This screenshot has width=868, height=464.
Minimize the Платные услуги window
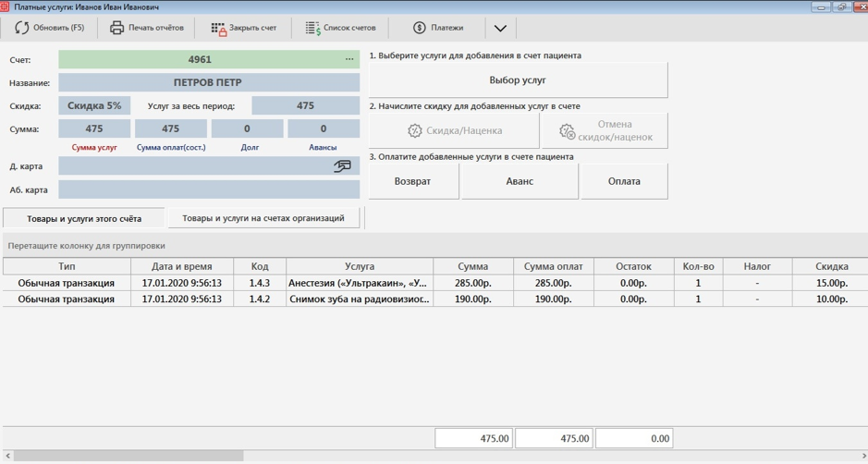point(821,6)
